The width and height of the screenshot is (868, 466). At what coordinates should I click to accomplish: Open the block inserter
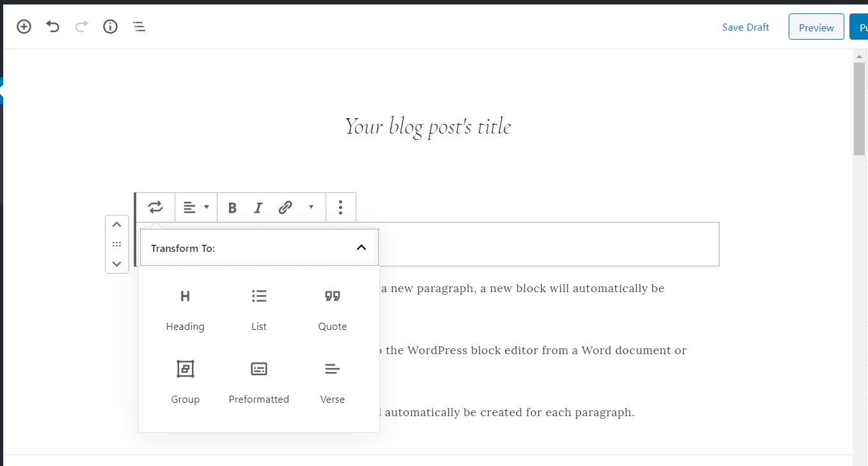[x=24, y=26]
